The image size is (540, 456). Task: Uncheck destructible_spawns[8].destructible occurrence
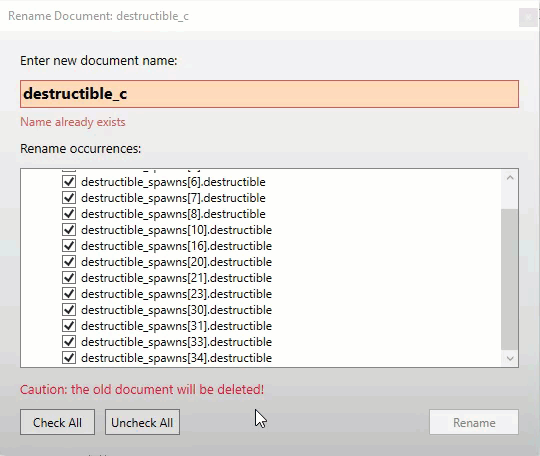(x=69, y=214)
